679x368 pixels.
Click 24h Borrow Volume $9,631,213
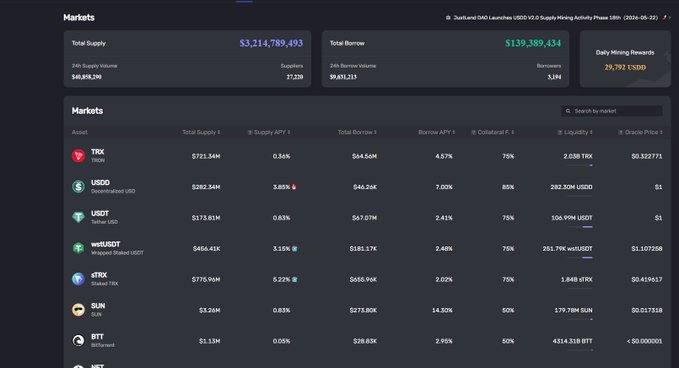[x=343, y=77]
